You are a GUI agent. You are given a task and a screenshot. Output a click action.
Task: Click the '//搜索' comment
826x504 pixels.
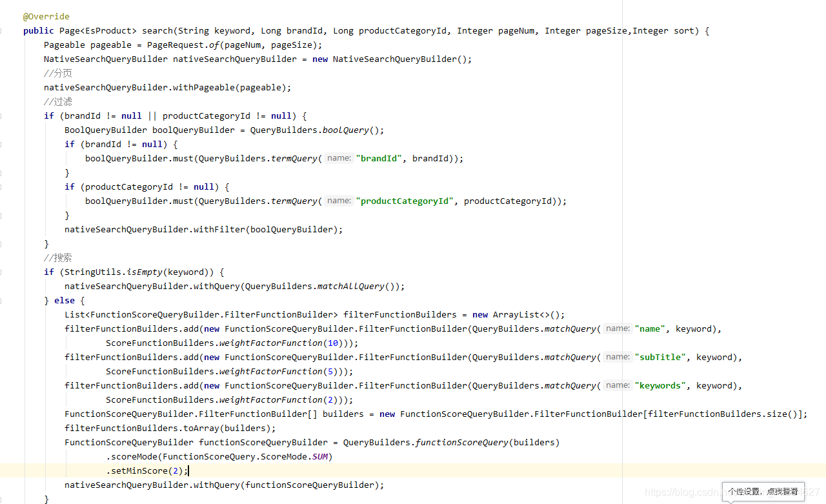pyautogui.click(x=58, y=257)
